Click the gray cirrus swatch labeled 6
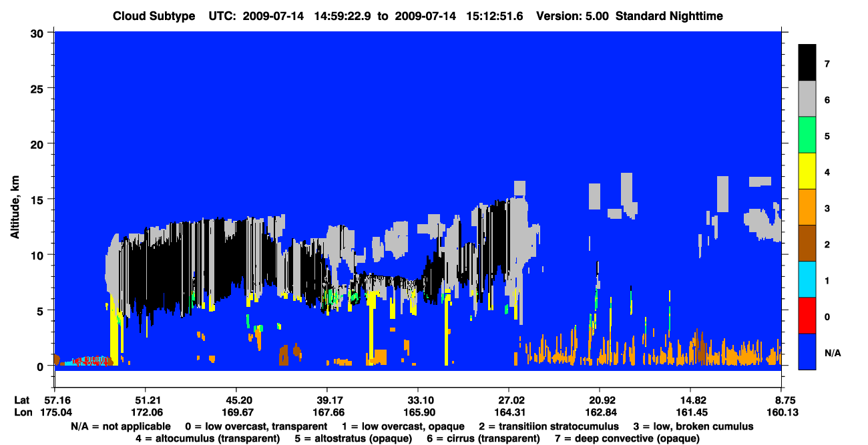This screenshot has height=445, width=868. (x=807, y=99)
